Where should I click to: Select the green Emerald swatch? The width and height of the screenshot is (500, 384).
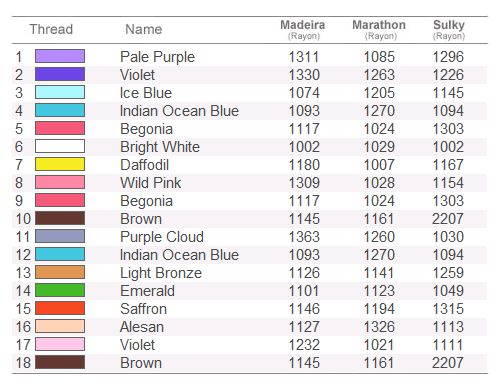click(x=60, y=290)
